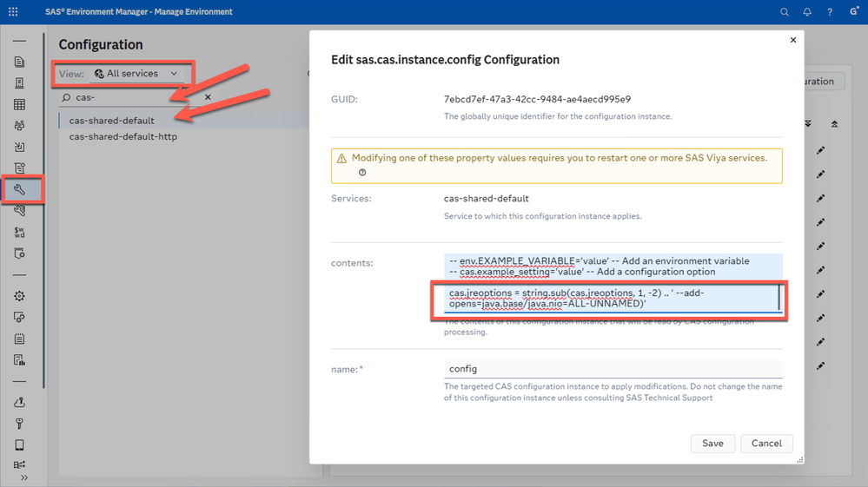Click into the contents text area
This screenshot has height=487, width=868.
click(613, 283)
